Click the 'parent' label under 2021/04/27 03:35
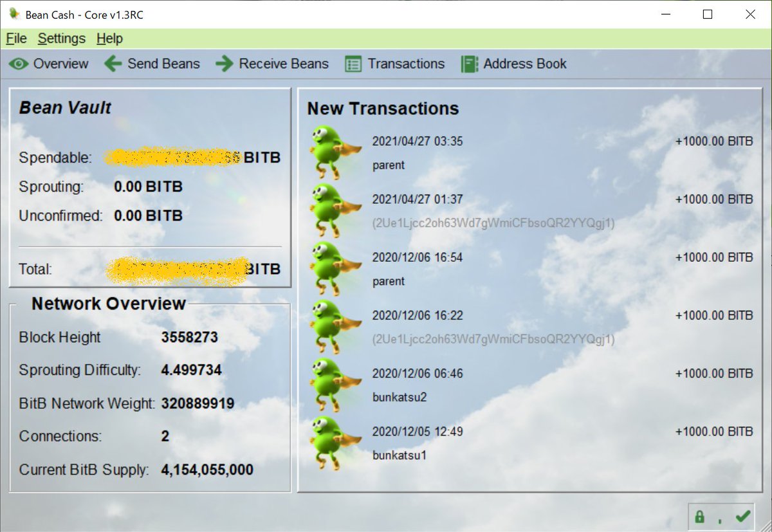Viewport: 772px width, 532px height. click(389, 165)
